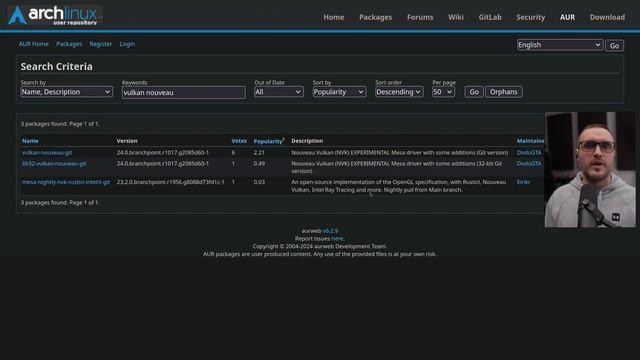Click the Search Criteria heading
Viewport: 640px width, 360px height.
coord(56,66)
